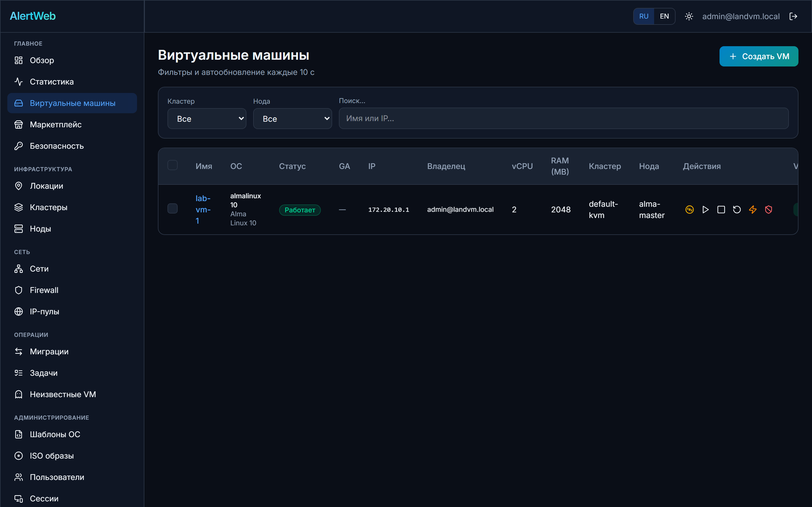
Task: Stop lab-vm-1 using the square icon
Action: tap(721, 210)
